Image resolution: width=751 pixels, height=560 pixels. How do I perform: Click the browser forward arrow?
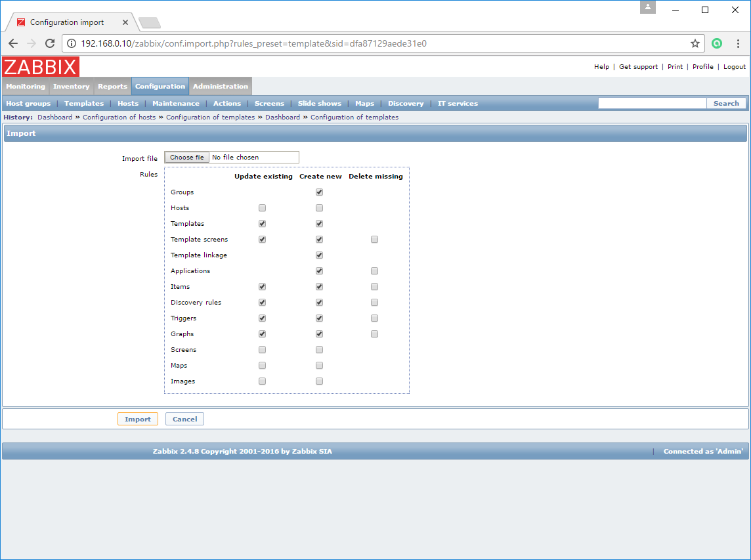click(32, 43)
